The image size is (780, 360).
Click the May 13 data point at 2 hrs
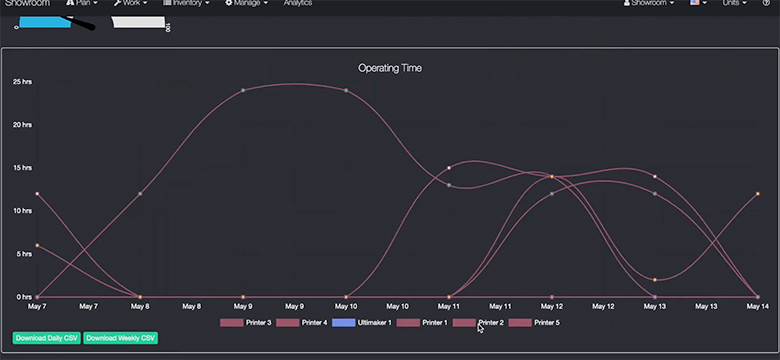click(655, 280)
